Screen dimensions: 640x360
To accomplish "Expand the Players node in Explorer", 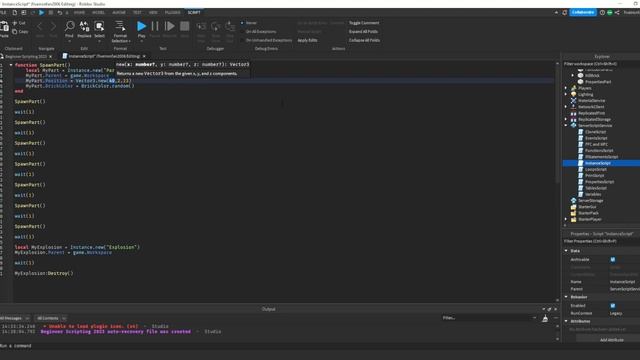I will point(566,88).
